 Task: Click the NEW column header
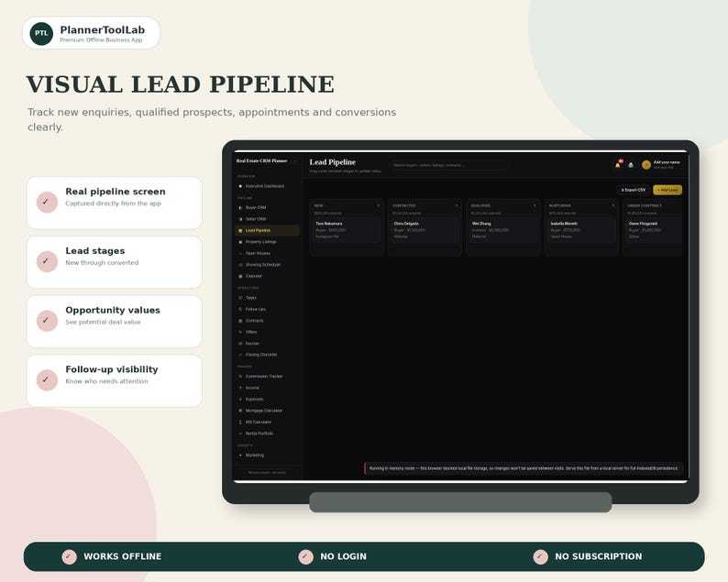318,205
